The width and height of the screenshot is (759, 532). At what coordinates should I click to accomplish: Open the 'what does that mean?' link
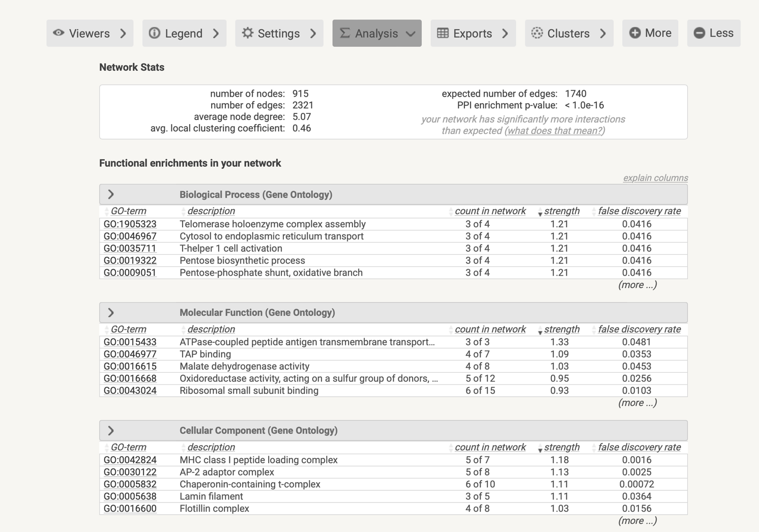[x=554, y=131]
